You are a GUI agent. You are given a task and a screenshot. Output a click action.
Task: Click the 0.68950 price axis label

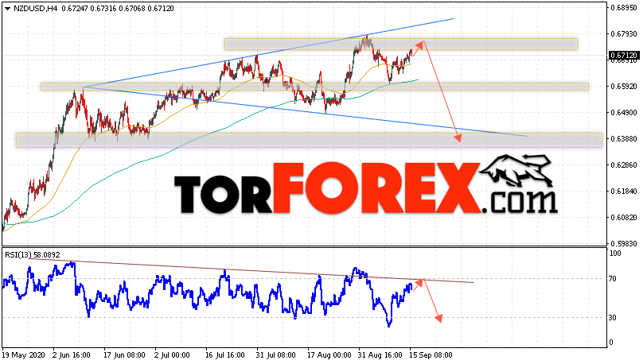tap(623, 8)
